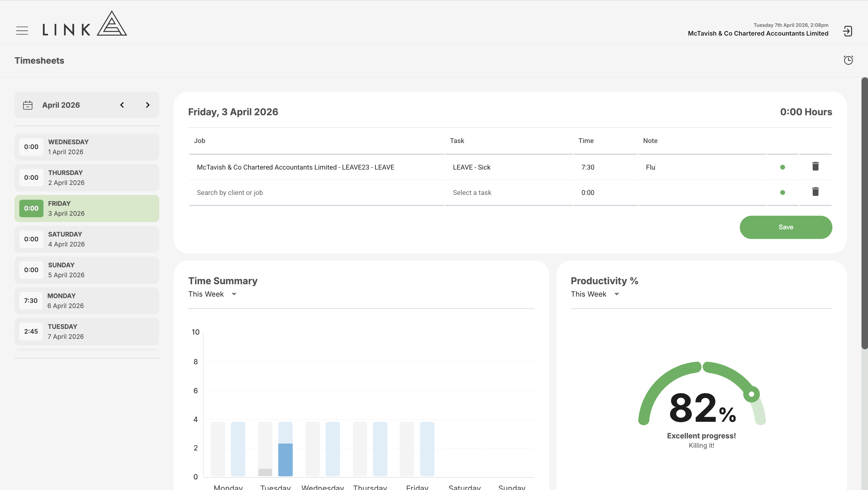
Task: Toggle the green status dot on Sick leave row
Action: click(782, 167)
